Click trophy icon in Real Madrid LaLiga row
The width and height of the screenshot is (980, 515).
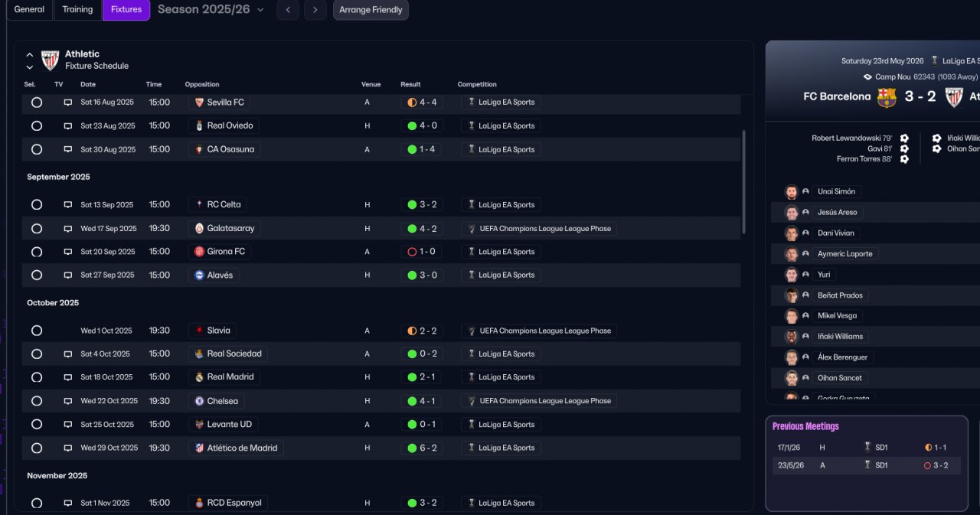472,376
